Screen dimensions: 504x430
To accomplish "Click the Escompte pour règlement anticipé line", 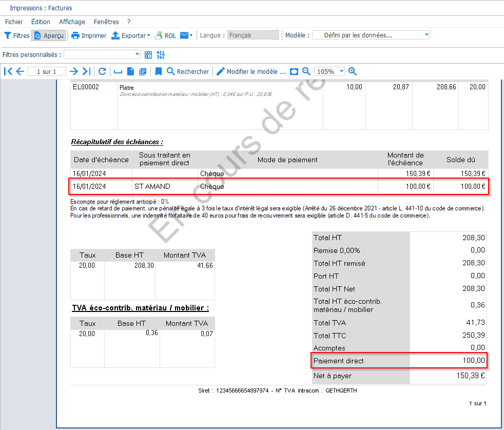I will [120, 202].
